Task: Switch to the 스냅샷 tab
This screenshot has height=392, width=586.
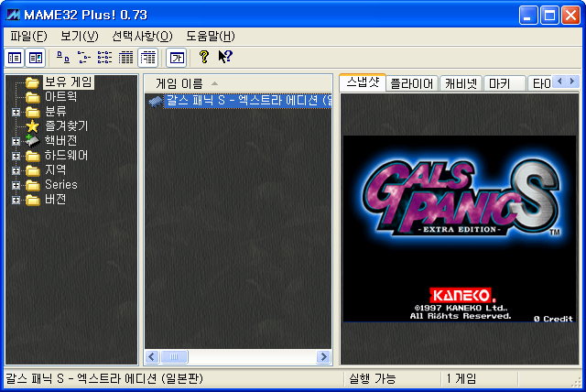Action: pyautogui.click(x=363, y=82)
